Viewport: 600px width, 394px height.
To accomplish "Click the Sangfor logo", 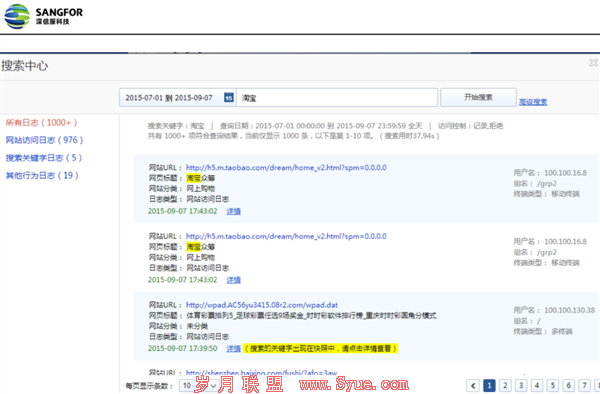I will (x=43, y=16).
